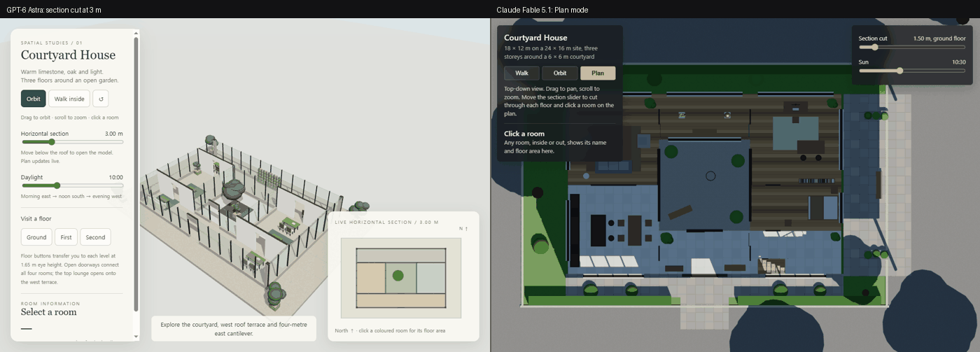Viewport: 980px width, 352px height.
Task: Click the N↑ north indicator on section plan
Action: pos(463,229)
